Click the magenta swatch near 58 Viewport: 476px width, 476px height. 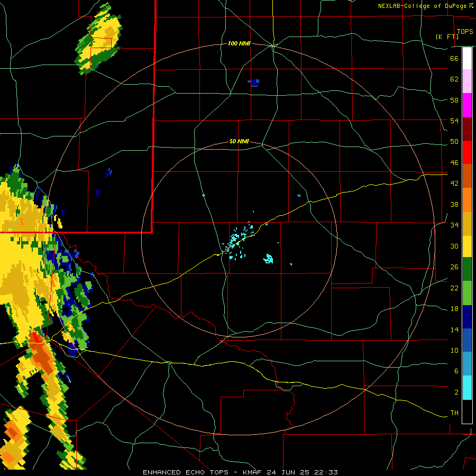(x=467, y=105)
